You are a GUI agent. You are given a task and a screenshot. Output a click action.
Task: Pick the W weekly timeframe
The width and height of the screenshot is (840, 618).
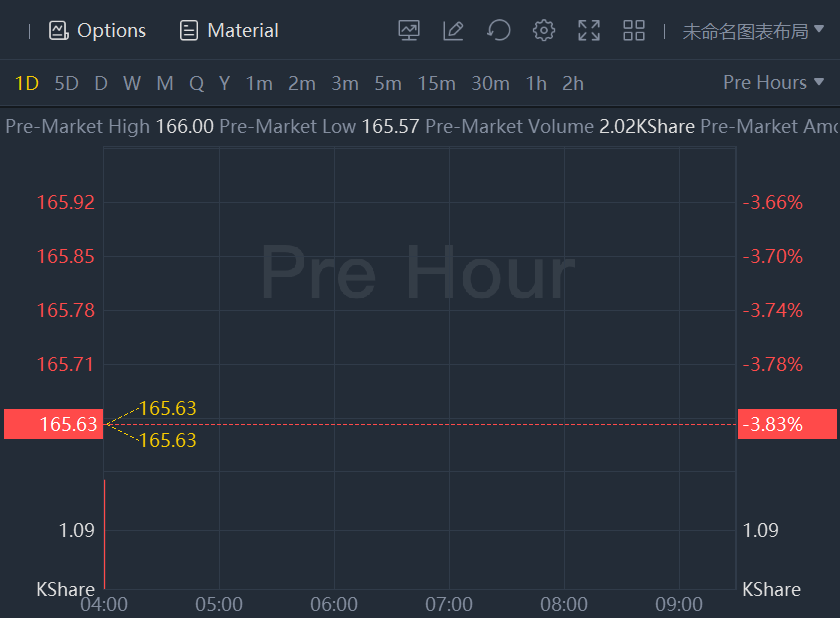132,83
